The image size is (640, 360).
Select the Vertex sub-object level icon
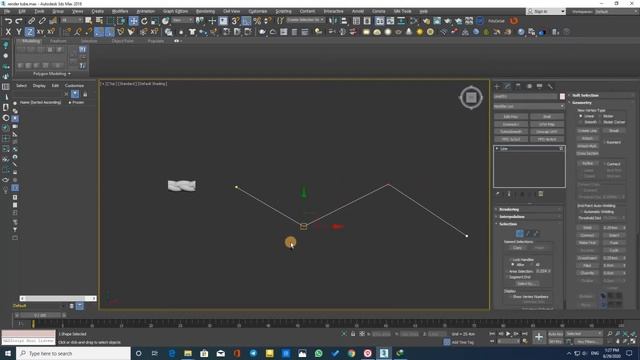519,233
